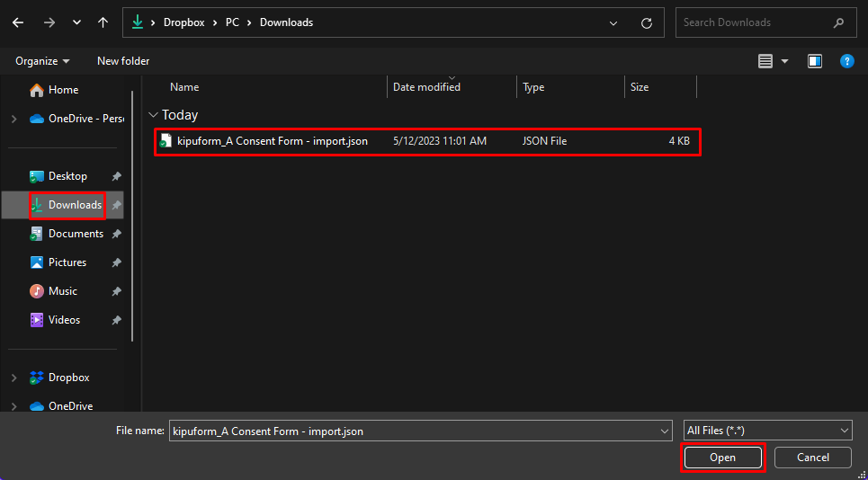Click New folder in toolbar
This screenshot has height=480, width=868.
click(123, 61)
